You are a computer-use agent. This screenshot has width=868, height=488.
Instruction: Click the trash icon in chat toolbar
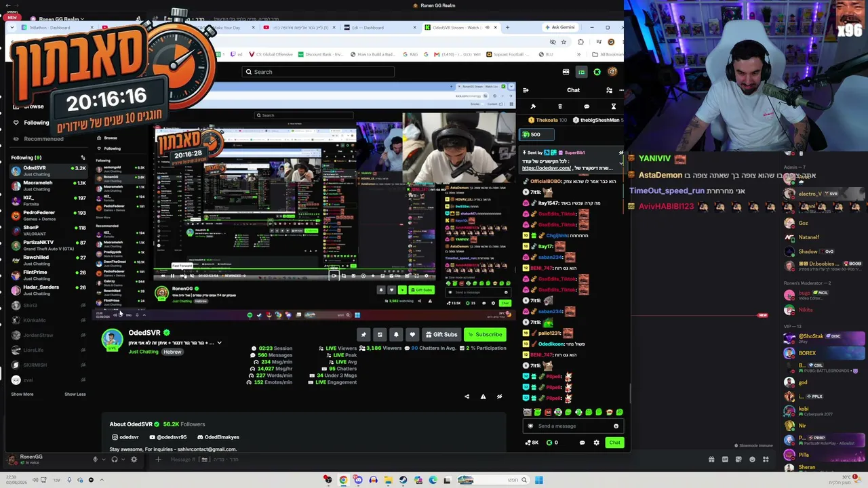559,106
